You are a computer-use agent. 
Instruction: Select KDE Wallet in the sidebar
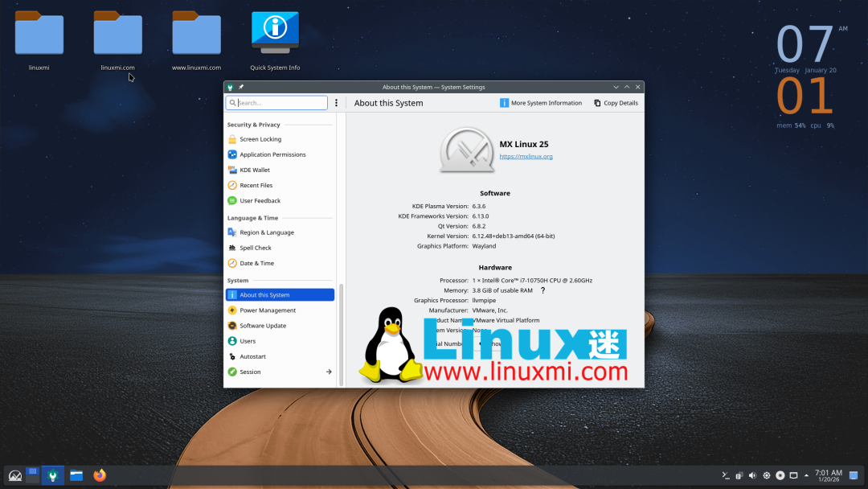click(256, 170)
